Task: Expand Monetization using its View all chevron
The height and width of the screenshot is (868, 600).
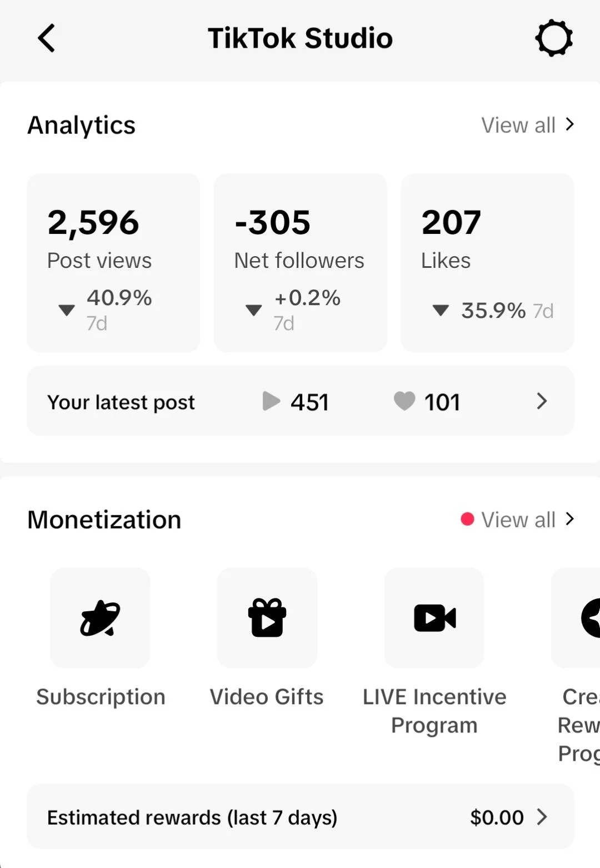Action: pyautogui.click(x=569, y=519)
